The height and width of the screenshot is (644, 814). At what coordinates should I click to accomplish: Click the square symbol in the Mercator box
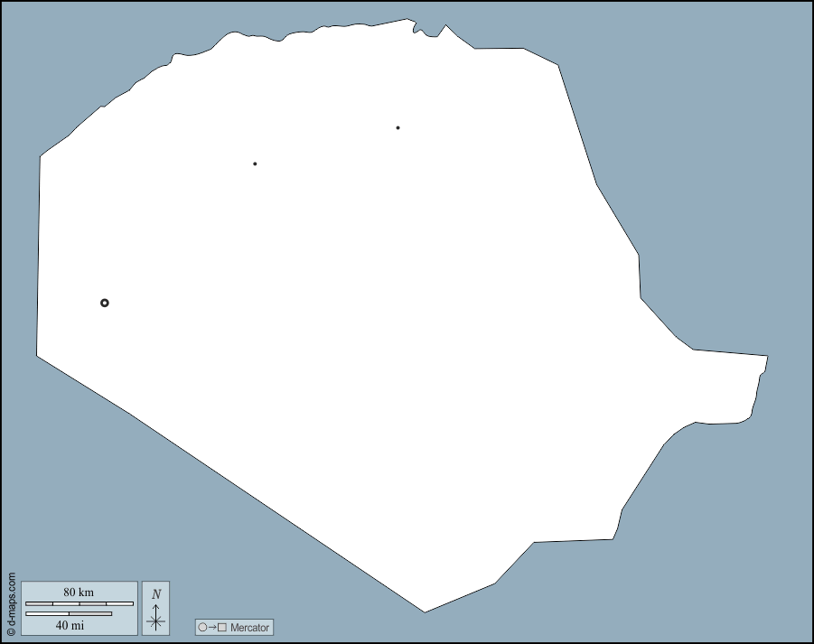click(222, 627)
